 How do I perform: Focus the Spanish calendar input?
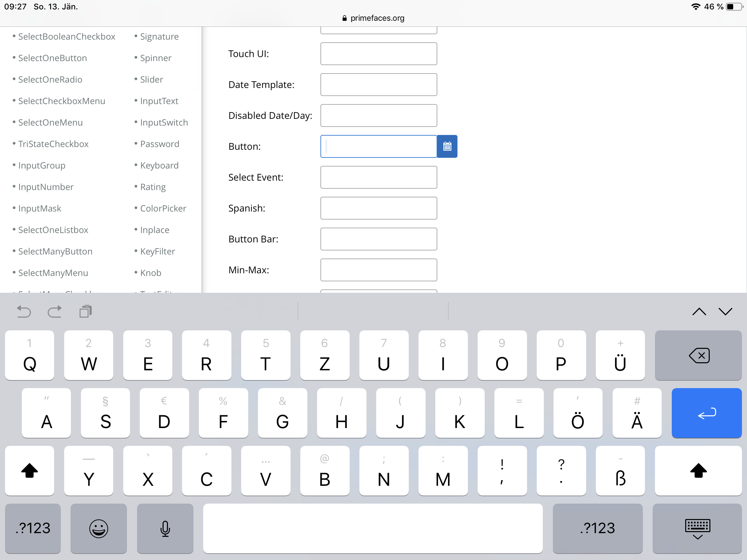point(379,208)
